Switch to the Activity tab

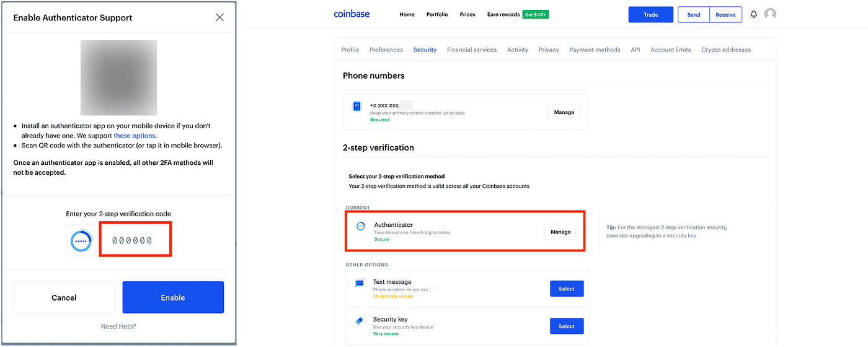(518, 50)
